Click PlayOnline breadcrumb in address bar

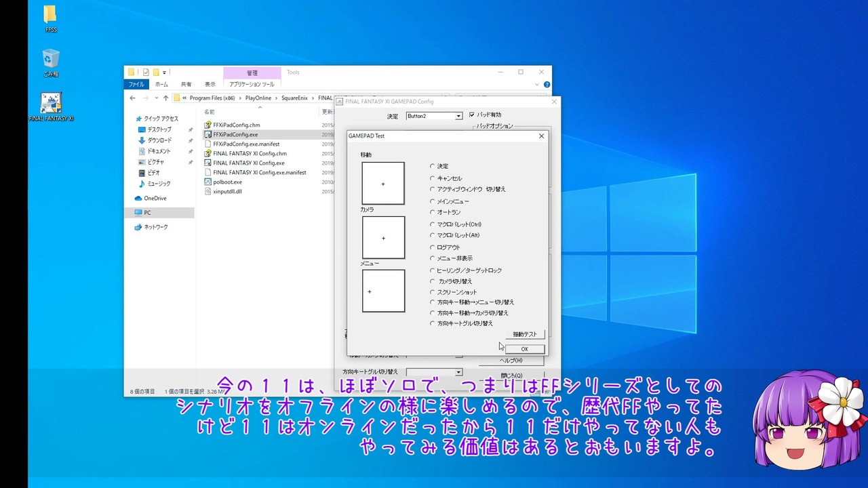(x=258, y=98)
